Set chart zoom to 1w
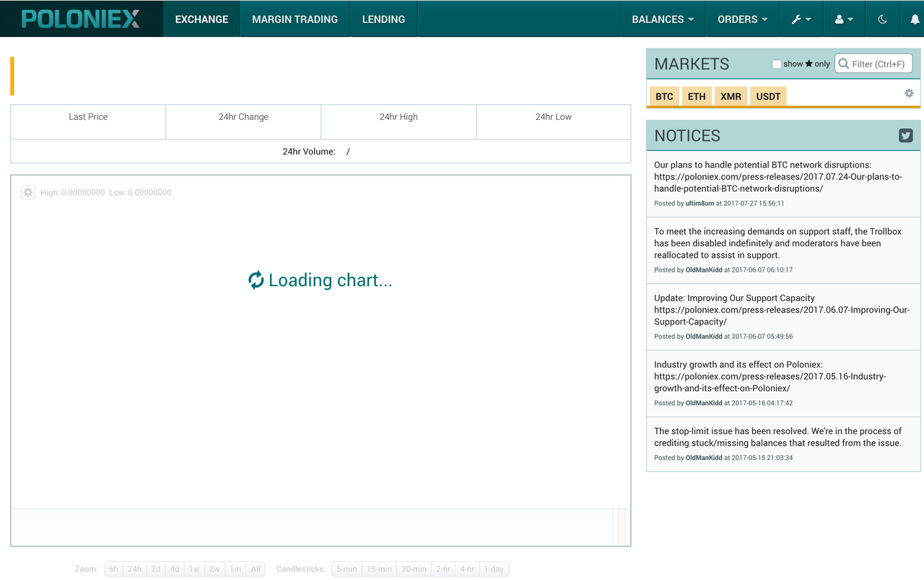This screenshot has height=580, width=924. coord(194,569)
